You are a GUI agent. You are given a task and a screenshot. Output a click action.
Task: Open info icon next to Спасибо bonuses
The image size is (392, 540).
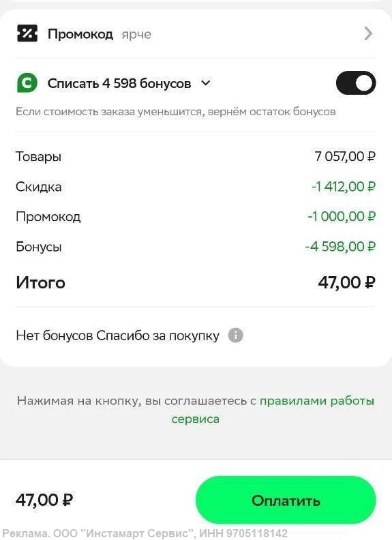236,335
